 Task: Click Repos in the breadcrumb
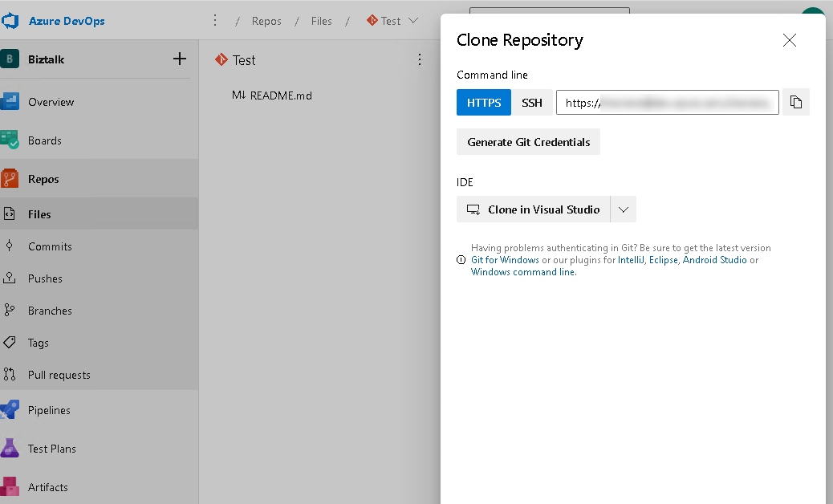[x=266, y=21]
